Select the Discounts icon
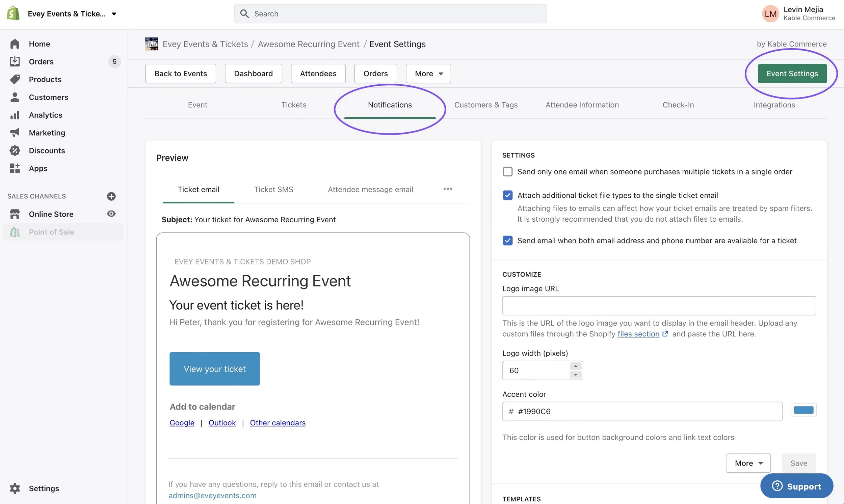844x504 pixels. (15, 150)
